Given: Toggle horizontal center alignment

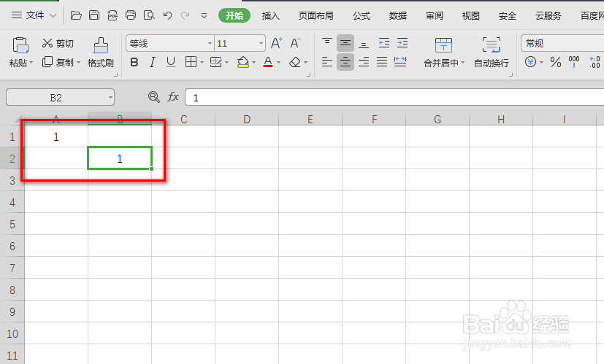Looking at the screenshot, I should pos(345,61).
